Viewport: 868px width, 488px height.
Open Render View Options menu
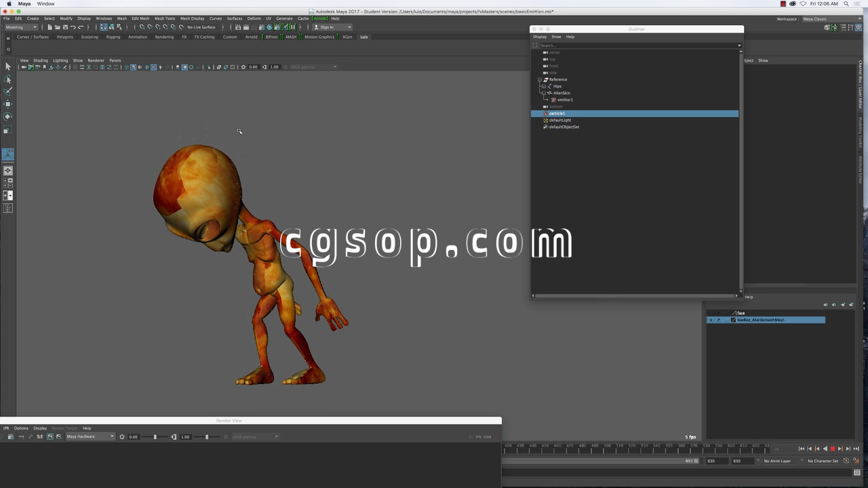pyautogui.click(x=21, y=428)
